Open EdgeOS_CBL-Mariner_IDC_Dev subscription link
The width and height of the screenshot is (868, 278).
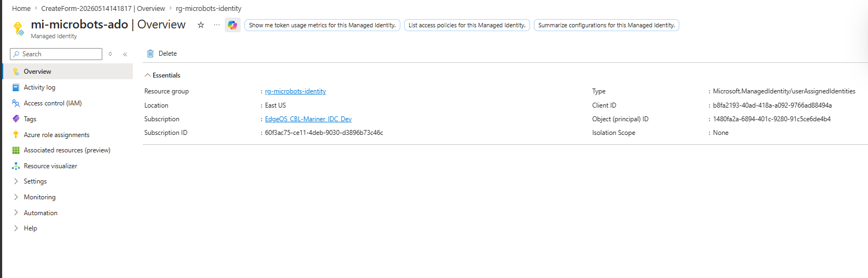pyautogui.click(x=308, y=119)
